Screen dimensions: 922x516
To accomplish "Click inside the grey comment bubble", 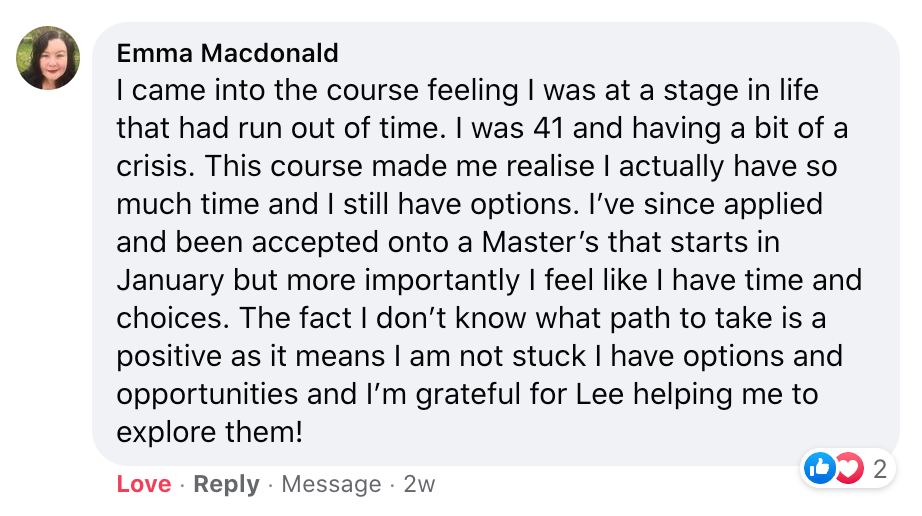I will point(496,244).
